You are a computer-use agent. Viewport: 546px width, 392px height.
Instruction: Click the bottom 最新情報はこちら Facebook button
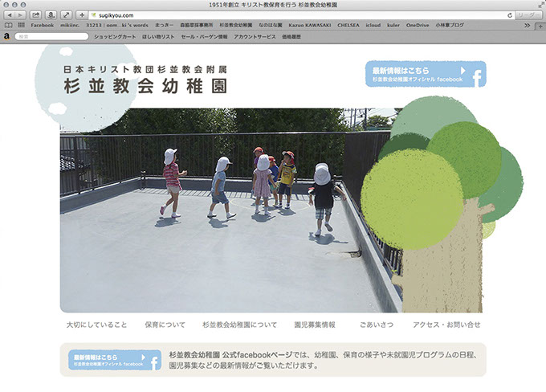114,360
